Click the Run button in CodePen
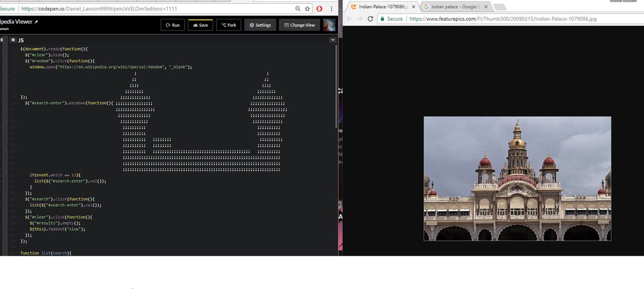Image resolution: width=644 pixels, height=289 pixels. pos(172,25)
